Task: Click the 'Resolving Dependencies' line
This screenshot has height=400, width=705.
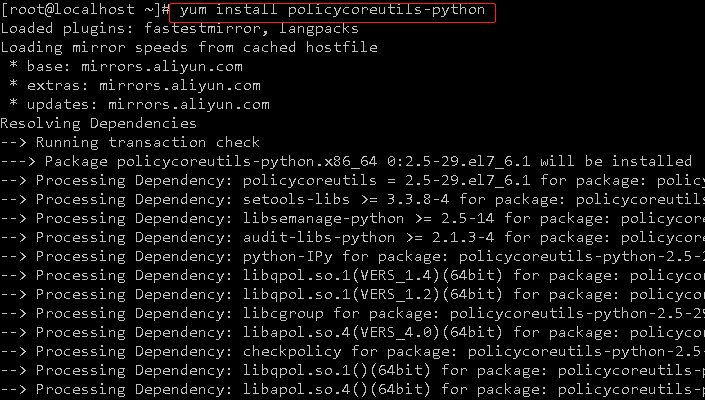Action: point(98,124)
